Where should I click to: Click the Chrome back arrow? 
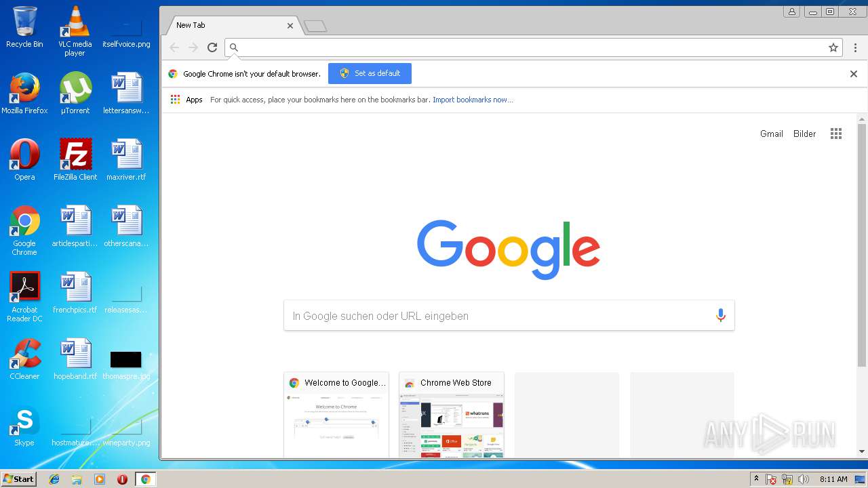(174, 47)
